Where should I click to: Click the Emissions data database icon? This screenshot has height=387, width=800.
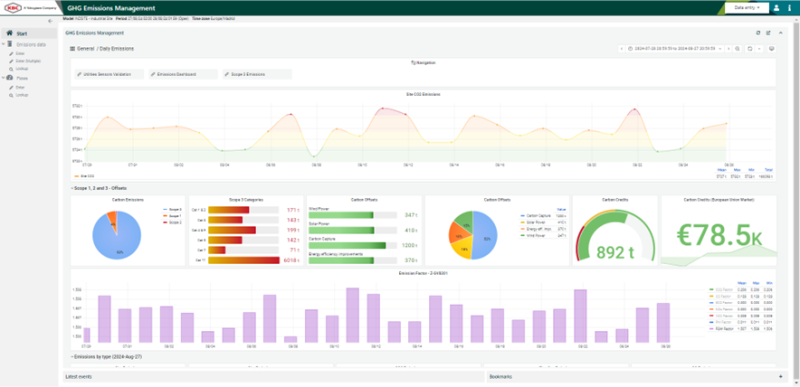10,44
